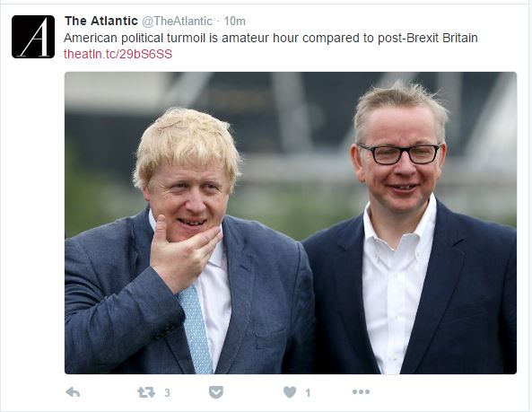This screenshot has width=532, height=412.
Task: Open The Atlantic display name link
Action: [x=101, y=21]
